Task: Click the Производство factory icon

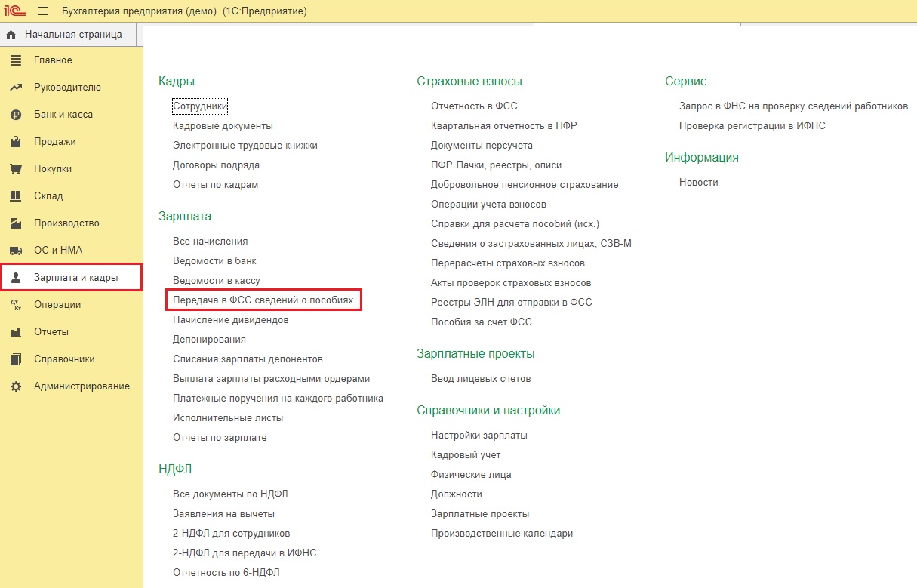Action: [x=16, y=223]
